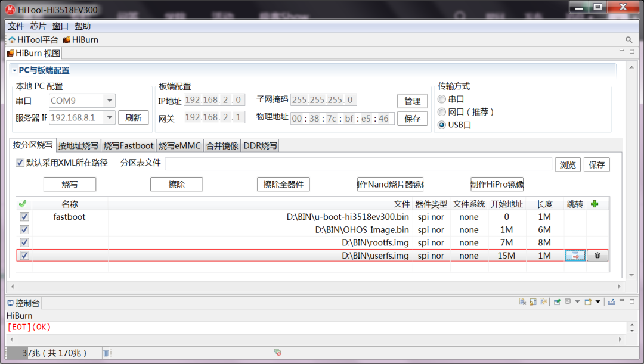Screen dimensions: 644x364
Task: Delete the userfs.img row with trash icon
Action: pyautogui.click(x=597, y=255)
